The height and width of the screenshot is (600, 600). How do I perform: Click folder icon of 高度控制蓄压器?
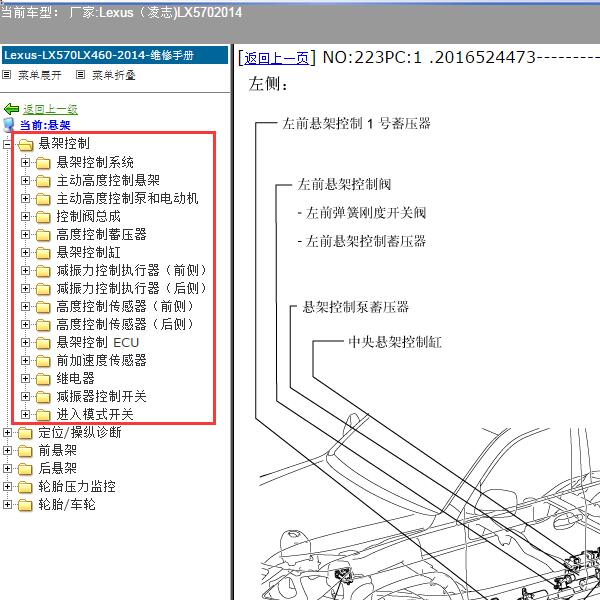(43, 235)
